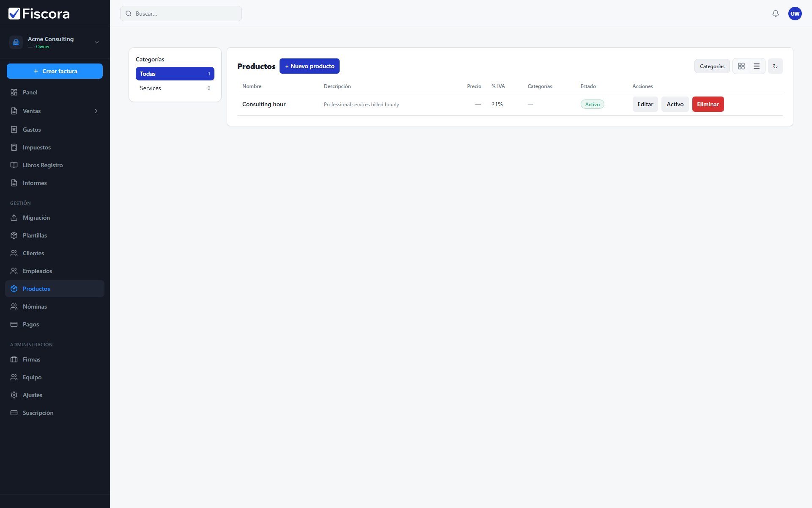812x508 pixels.
Task: Click the refresh products icon
Action: pyautogui.click(x=775, y=66)
